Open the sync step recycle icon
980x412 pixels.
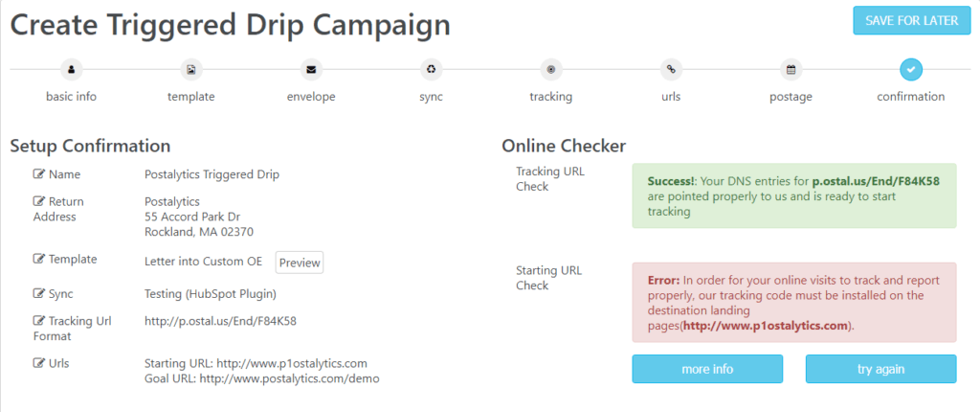pyautogui.click(x=432, y=70)
